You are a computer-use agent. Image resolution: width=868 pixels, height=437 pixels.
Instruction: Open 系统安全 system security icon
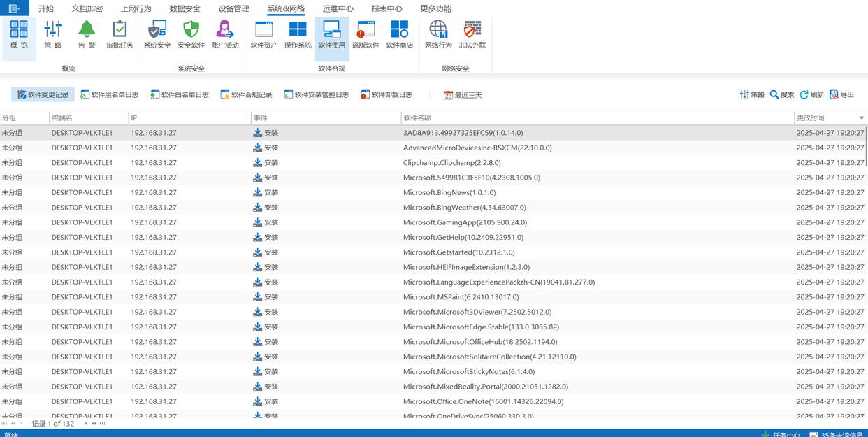157,34
